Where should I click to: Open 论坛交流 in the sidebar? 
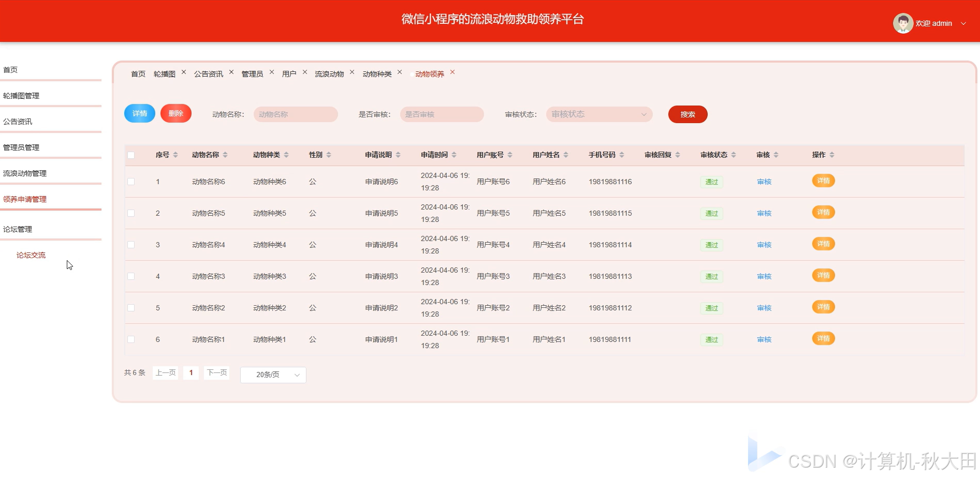tap(31, 255)
